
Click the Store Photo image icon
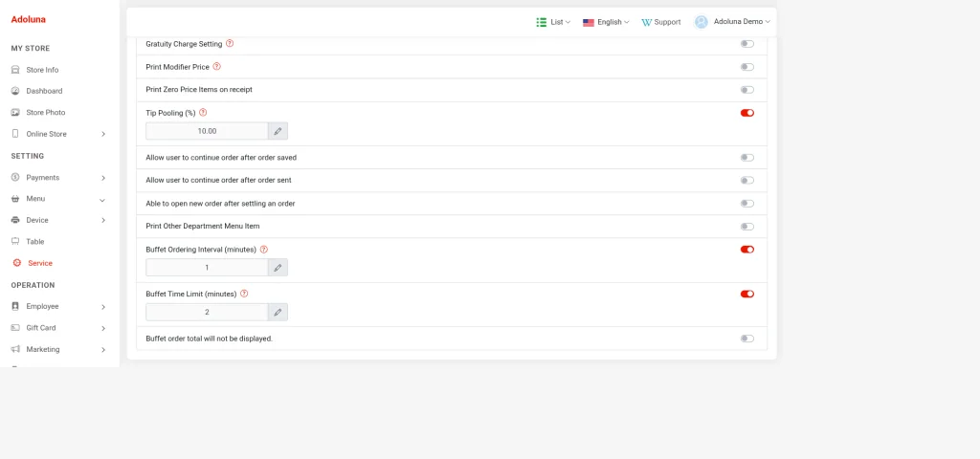tap(15, 113)
